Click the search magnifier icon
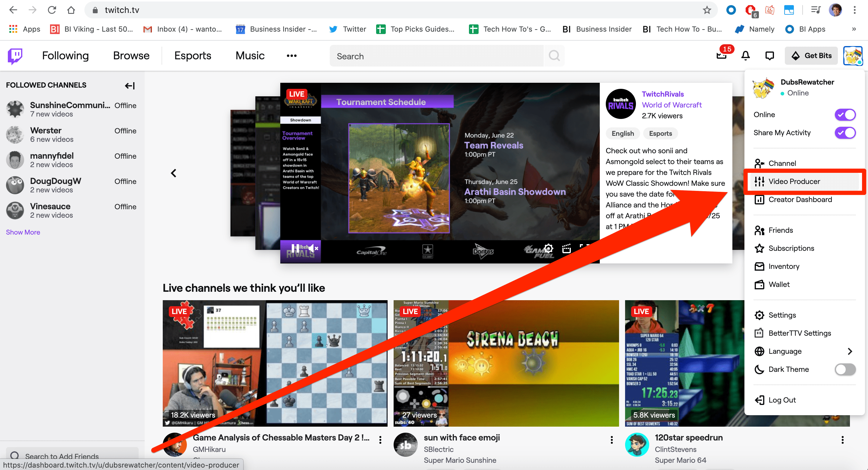The image size is (868, 470). pyautogui.click(x=554, y=56)
